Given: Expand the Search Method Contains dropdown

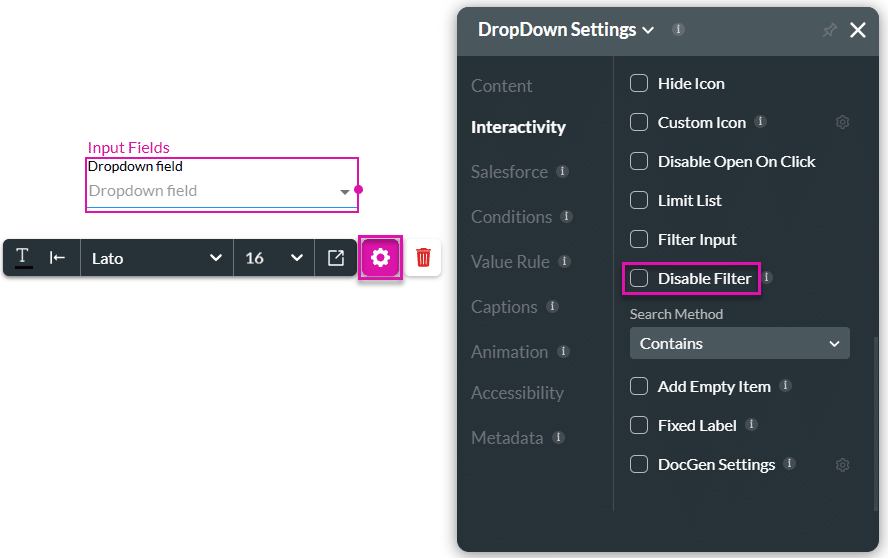Looking at the screenshot, I should click(740, 343).
